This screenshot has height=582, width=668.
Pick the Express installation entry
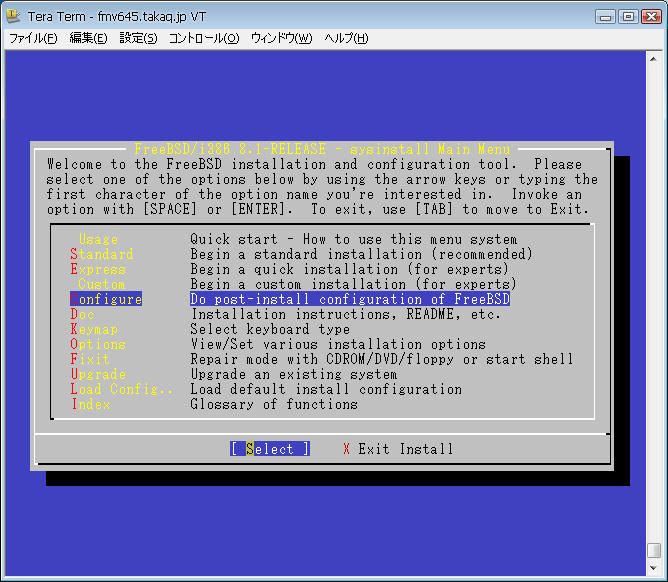click(98, 270)
